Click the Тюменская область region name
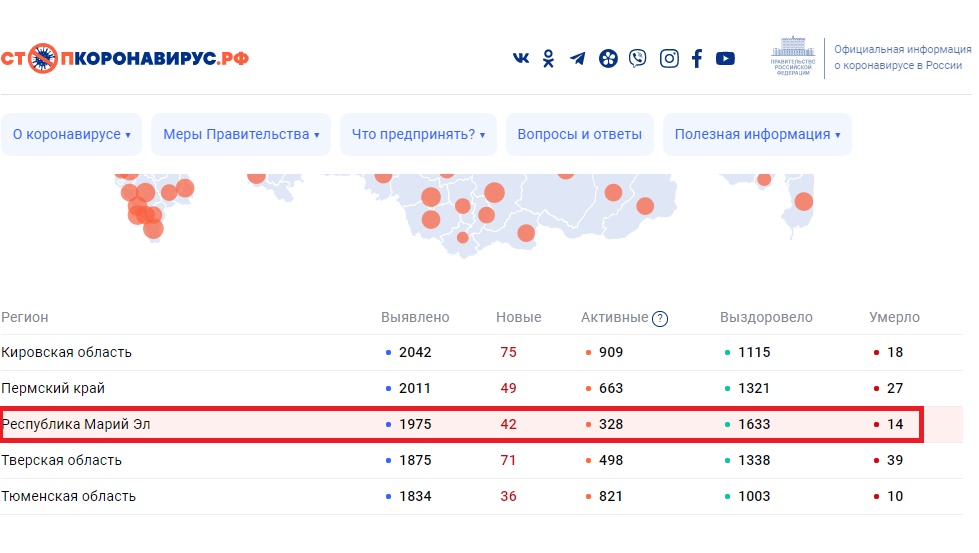The width and height of the screenshot is (979, 553). (68, 496)
